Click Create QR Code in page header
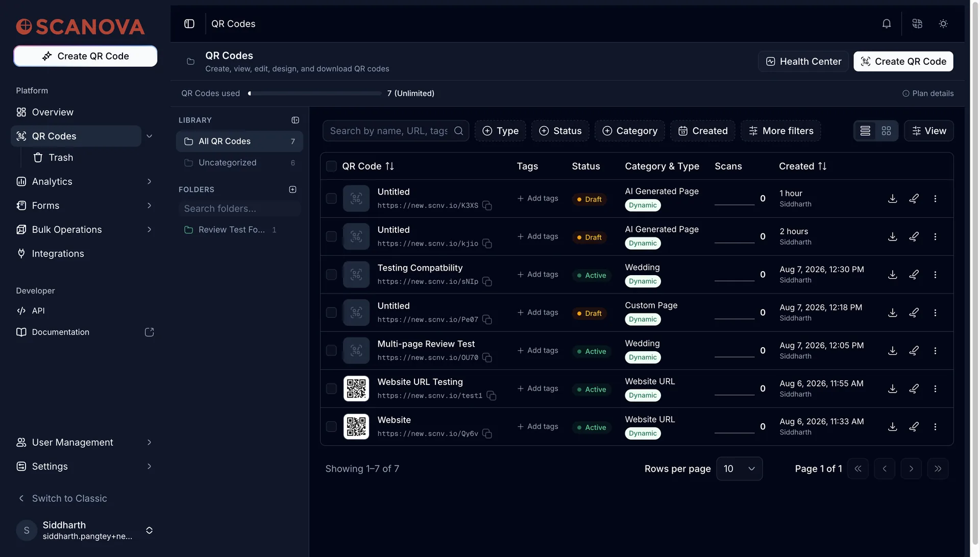This screenshot has width=980, height=557. pos(903,62)
